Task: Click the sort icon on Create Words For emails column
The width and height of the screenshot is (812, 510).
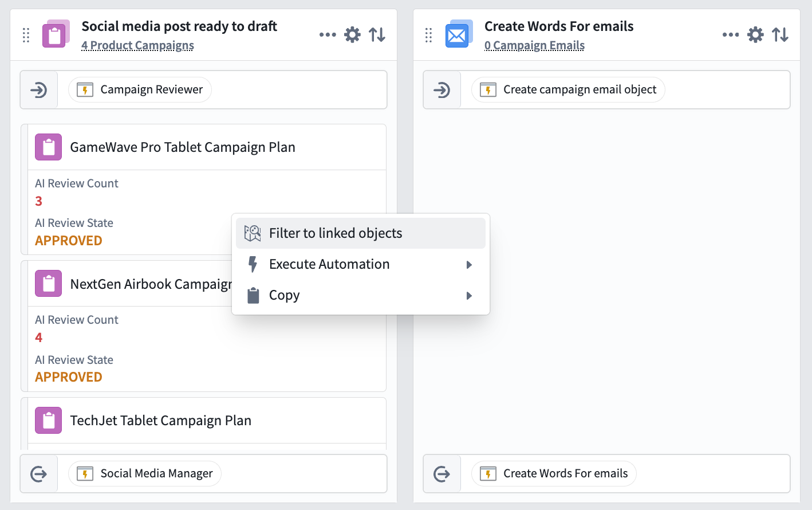Action: 780,34
